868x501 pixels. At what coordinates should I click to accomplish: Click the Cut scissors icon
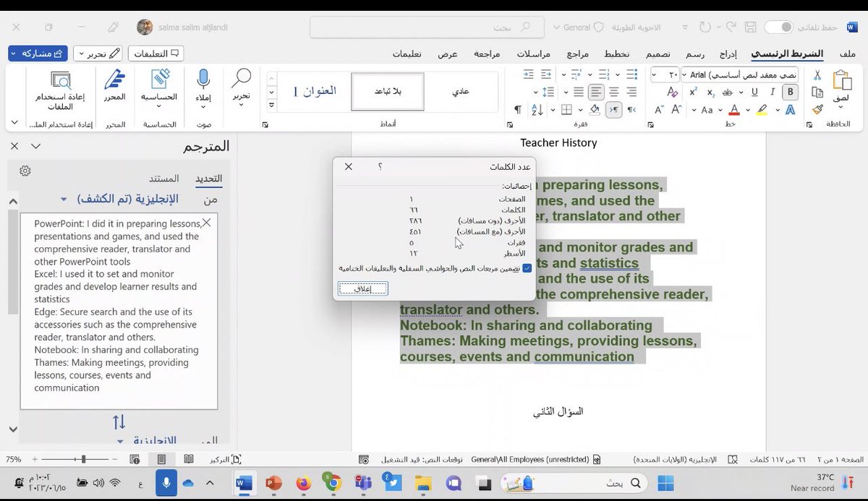817,74
